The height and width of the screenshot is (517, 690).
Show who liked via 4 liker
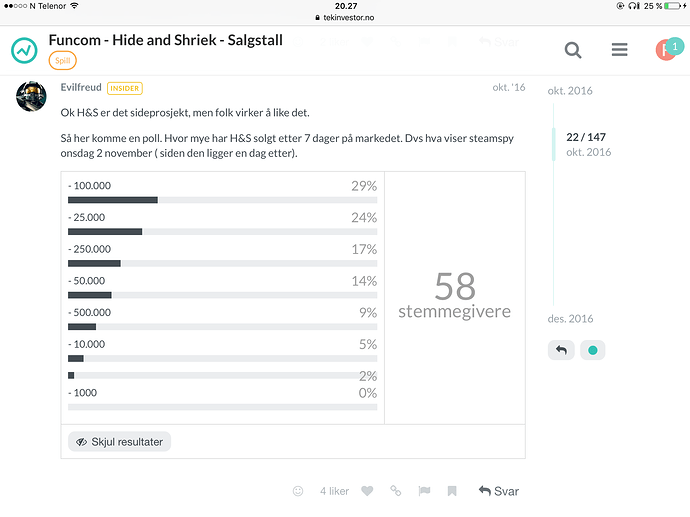click(334, 491)
